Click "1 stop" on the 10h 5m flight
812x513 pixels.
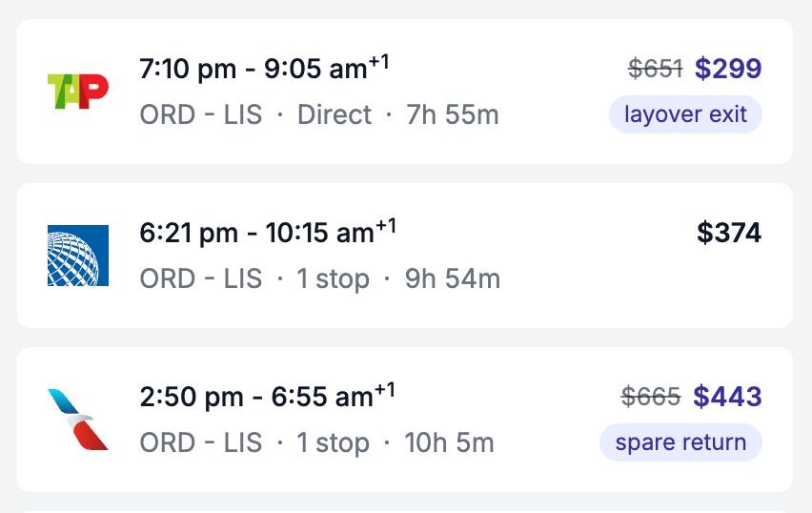(x=333, y=443)
